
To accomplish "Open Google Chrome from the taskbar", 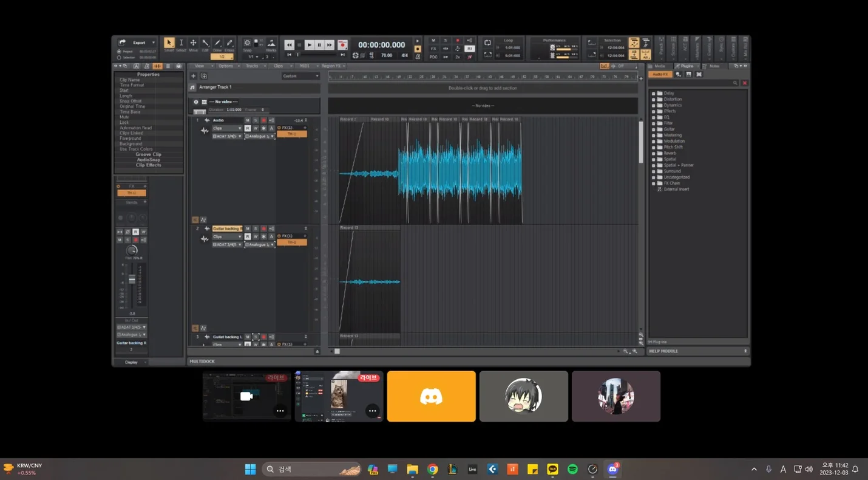I will (432, 469).
